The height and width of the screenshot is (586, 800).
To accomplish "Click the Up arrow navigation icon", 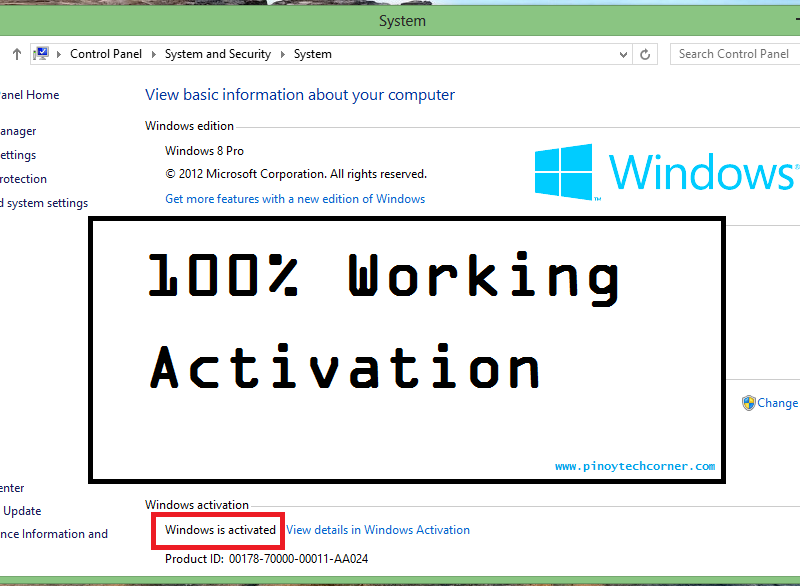I will coord(17,54).
